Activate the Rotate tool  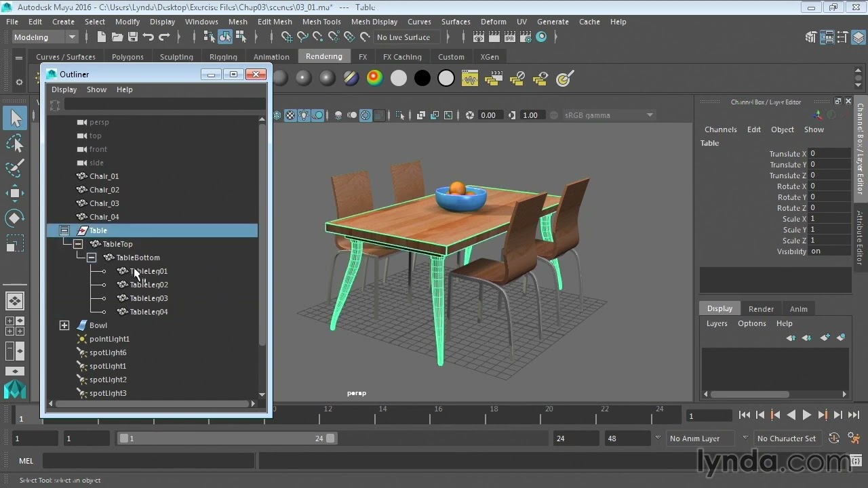15,218
